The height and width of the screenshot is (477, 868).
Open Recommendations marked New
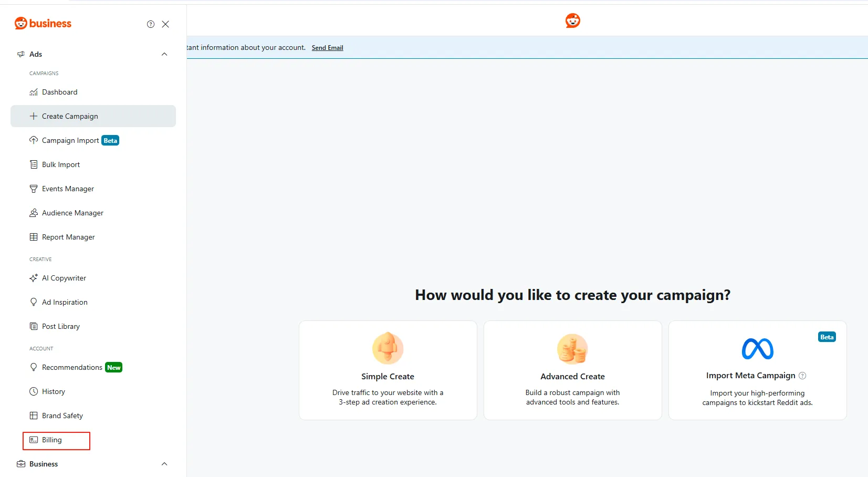(x=72, y=367)
